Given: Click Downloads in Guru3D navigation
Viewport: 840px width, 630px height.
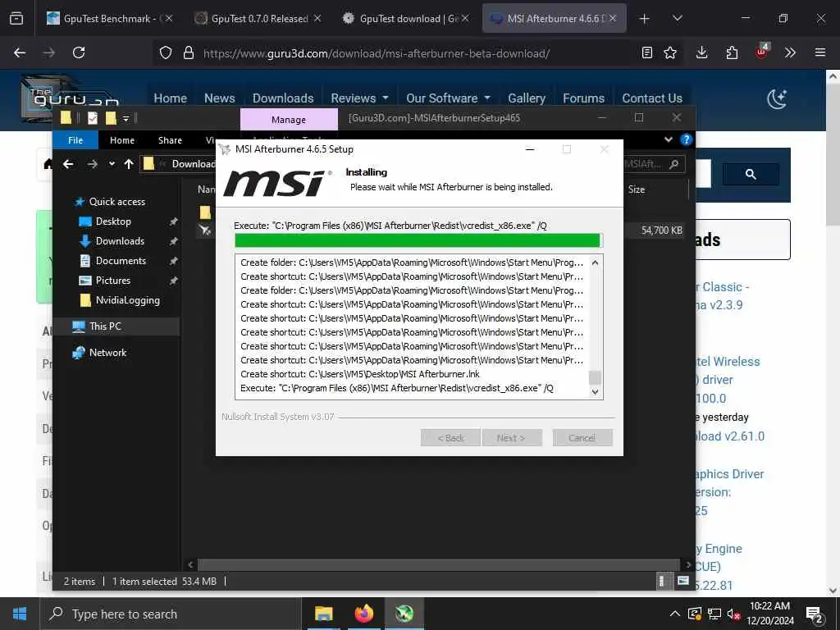Looking at the screenshot, I should 283,98.
